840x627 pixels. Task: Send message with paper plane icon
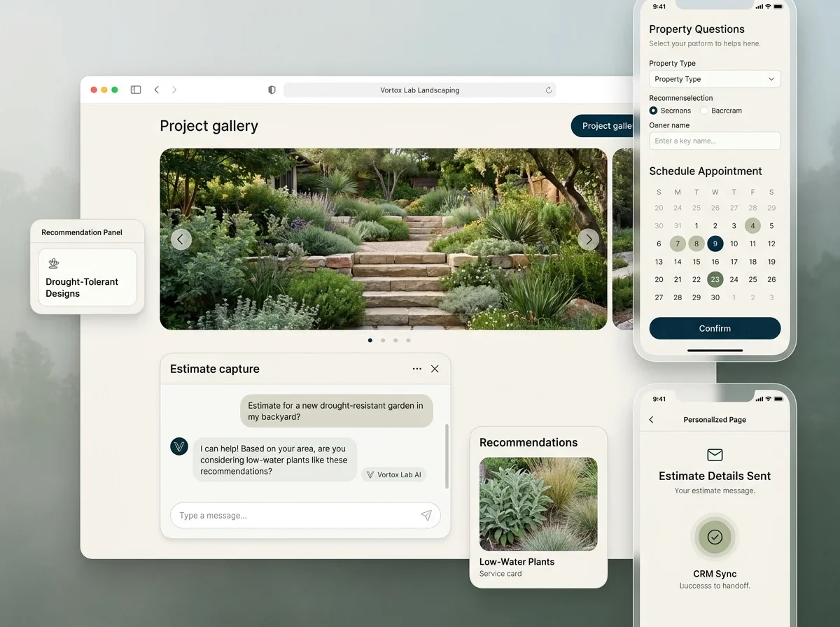[426, 515]
